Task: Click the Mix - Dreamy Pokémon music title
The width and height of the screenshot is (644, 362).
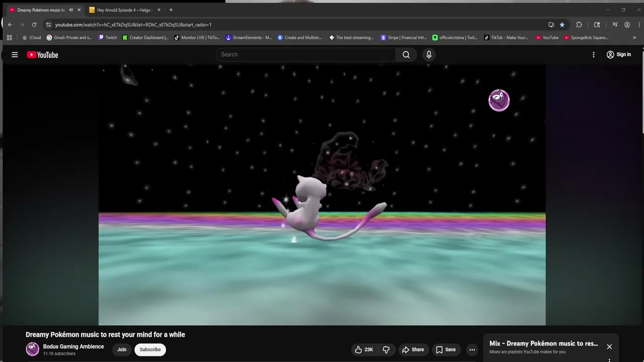Action: [544, 344]
